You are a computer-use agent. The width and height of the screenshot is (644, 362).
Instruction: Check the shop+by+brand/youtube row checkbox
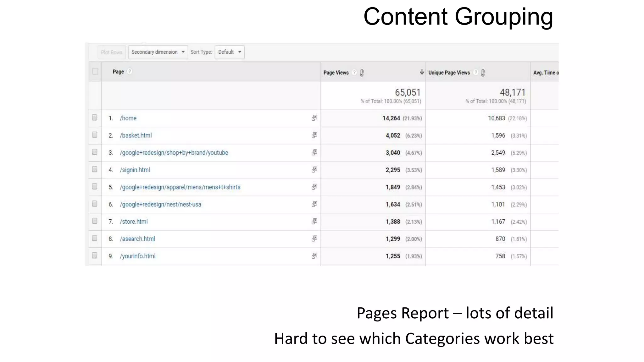pos(95,152)
